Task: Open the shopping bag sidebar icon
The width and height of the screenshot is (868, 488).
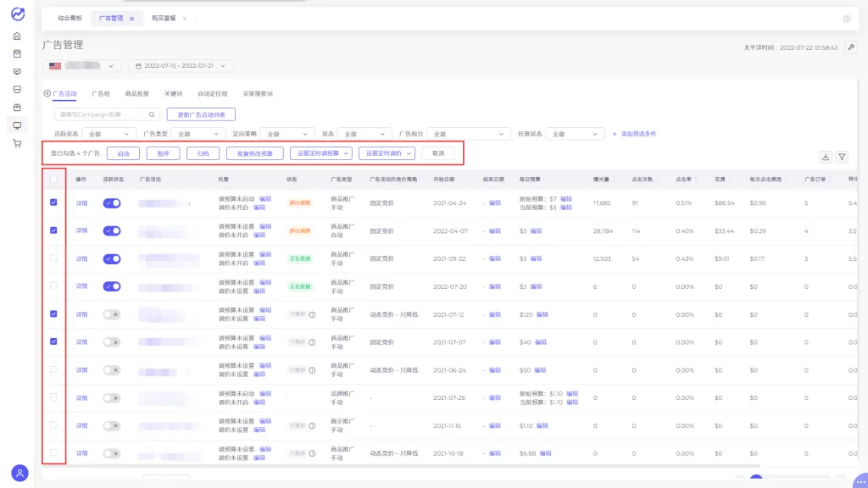Action: point(17,53)
